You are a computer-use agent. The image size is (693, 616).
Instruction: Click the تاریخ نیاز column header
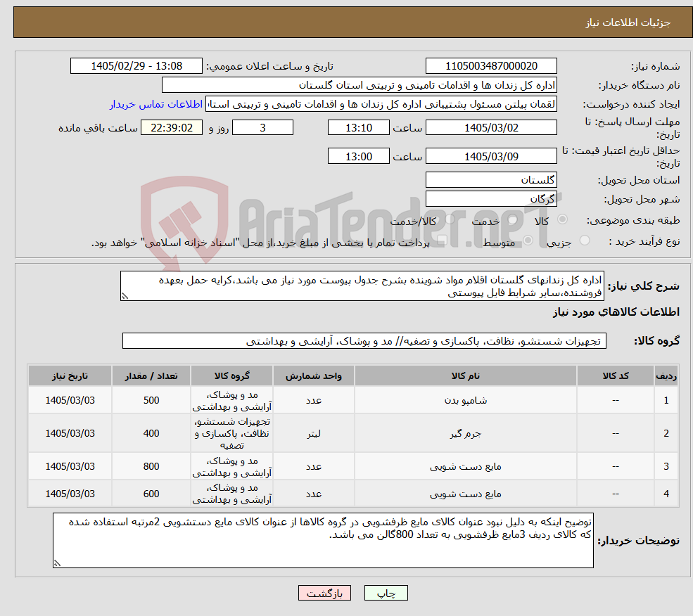(x=70, y=376)
